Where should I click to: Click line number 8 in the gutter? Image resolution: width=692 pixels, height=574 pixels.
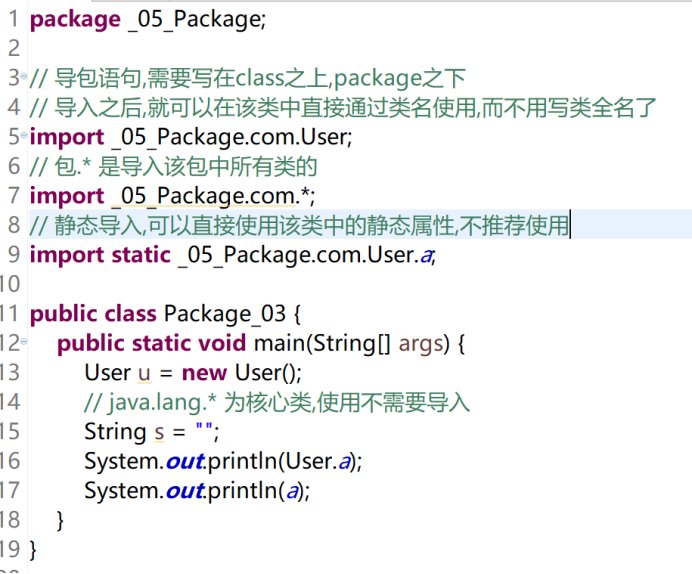pos(14,225)
